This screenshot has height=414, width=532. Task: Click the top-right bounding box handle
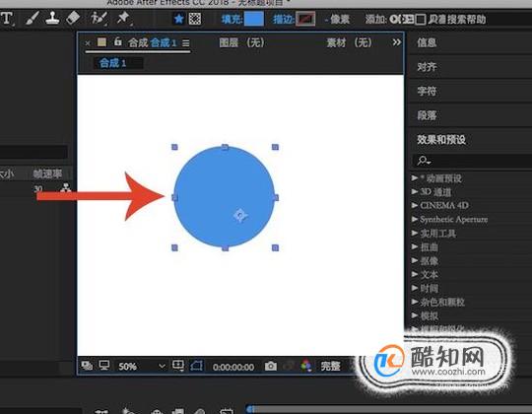(x=275, y=147)
